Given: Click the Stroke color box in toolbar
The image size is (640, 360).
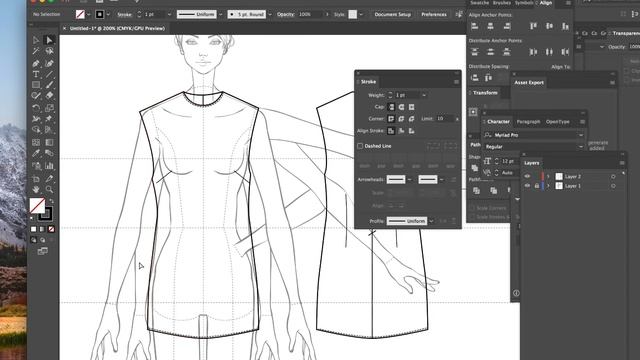Looking at the screenshot, I should pyautogui.click(x=47, y=213).
